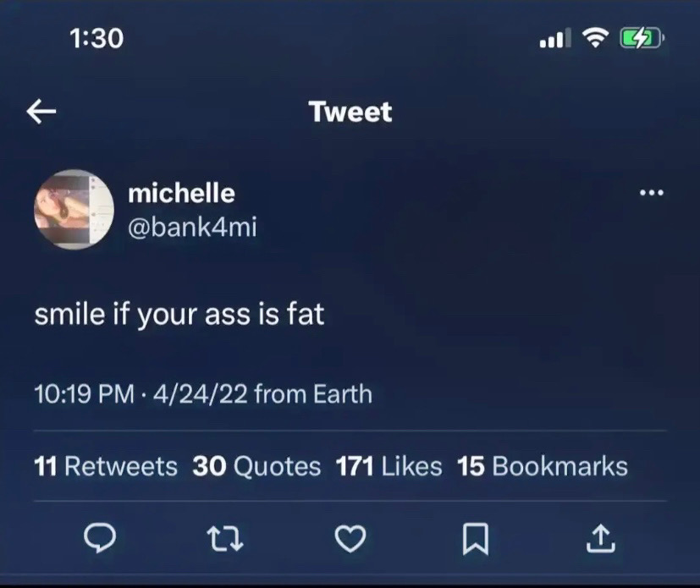Tap the cellular signal bars
Image resolution: width=700 pixels, height=588 pixels.
pos(556,38)
